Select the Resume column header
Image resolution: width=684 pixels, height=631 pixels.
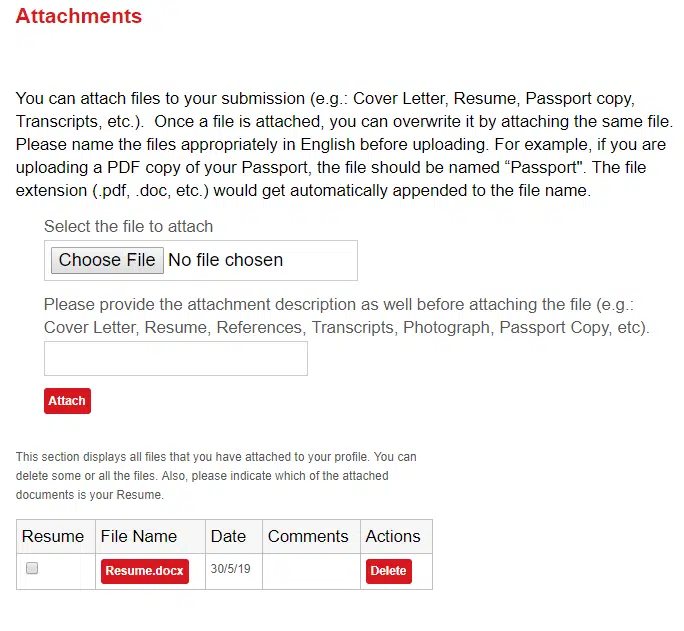(x=53, y=536)
